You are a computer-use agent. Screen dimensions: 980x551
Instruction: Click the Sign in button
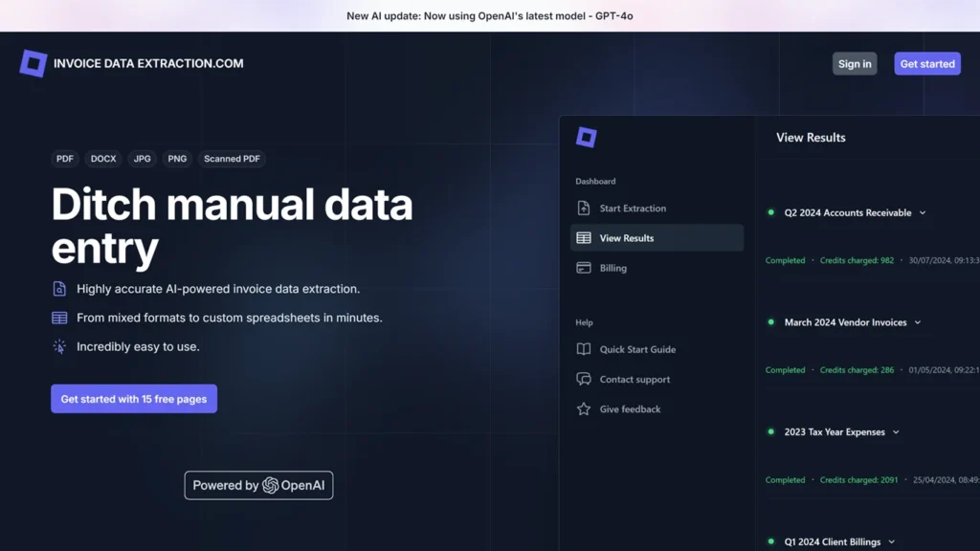coord(854,63)
